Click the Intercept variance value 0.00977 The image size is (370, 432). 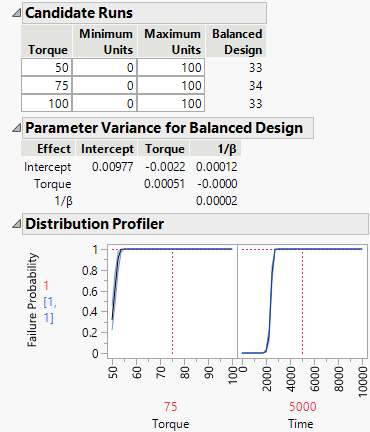(x=113, y=167)
